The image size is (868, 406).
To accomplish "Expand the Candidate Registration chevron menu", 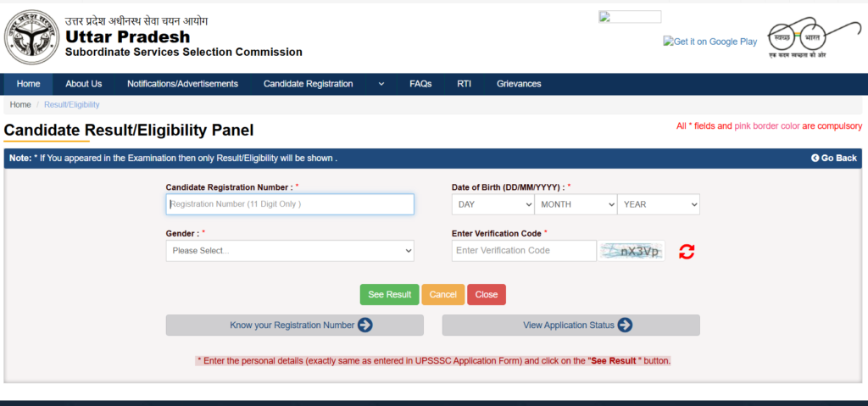I will tap(381, 84).
